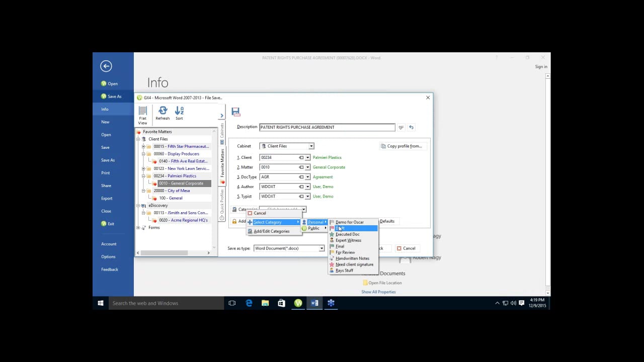This screenshot has height=362, width=644.
Task: Click the lookup tag icon in Client field
Action: point(301,157)
